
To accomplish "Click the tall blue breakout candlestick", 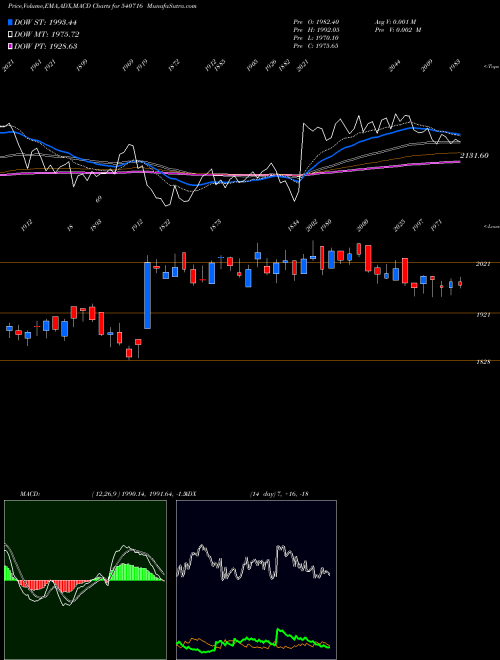I will click(x=147, y=295).
